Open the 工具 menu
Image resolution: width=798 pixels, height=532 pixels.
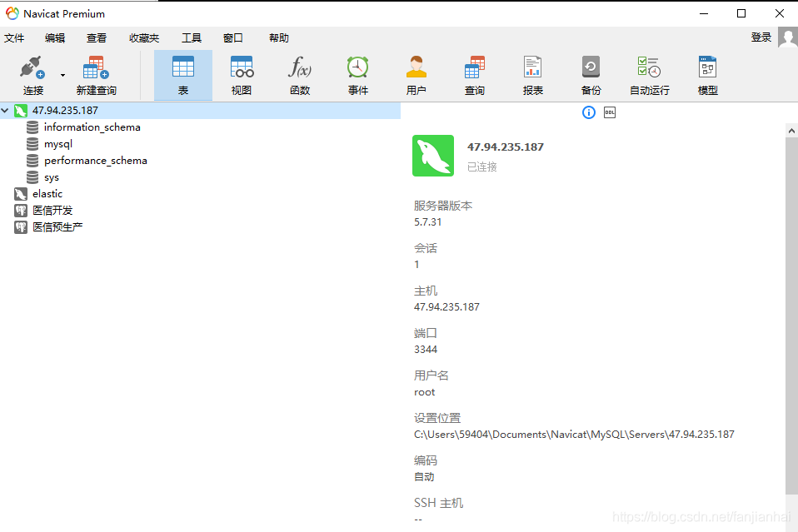point(191,37)
